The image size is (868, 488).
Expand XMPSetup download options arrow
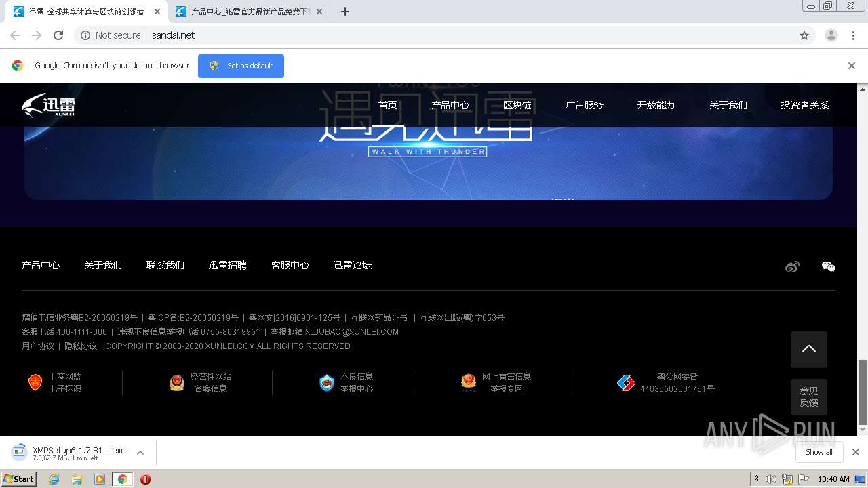pyautogui.click(x=140, y=453)
